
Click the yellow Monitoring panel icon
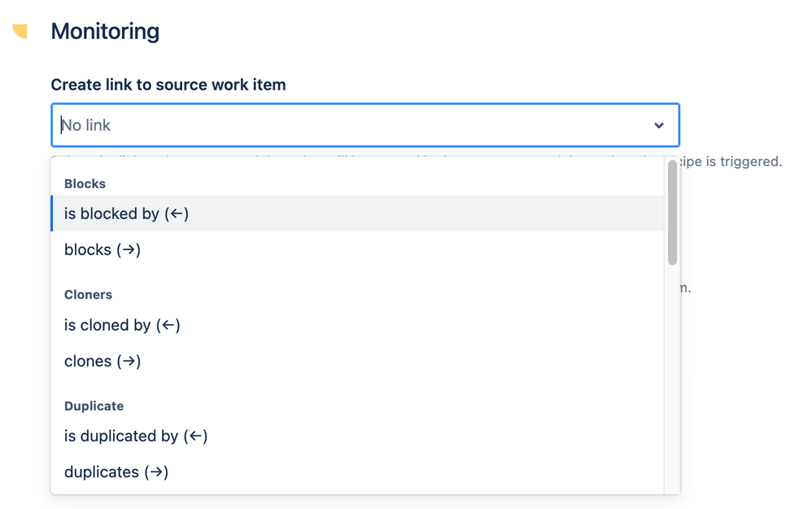click(21, 31)
